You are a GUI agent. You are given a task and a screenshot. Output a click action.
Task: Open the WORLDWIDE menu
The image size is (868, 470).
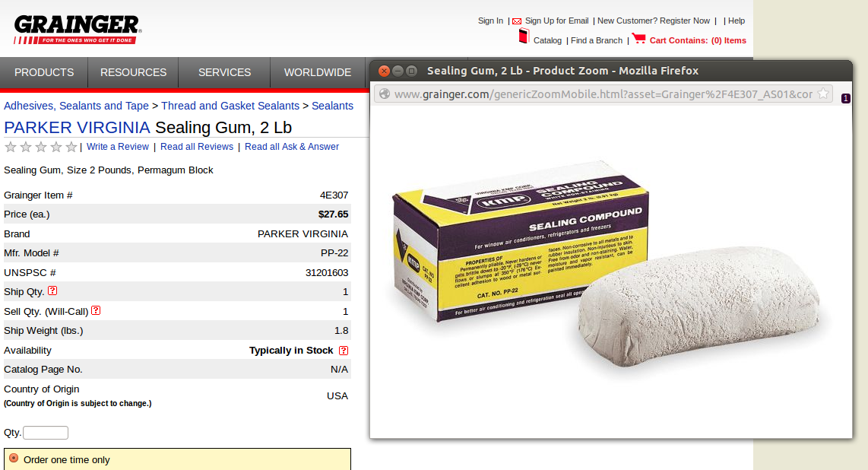pos(318,72)
